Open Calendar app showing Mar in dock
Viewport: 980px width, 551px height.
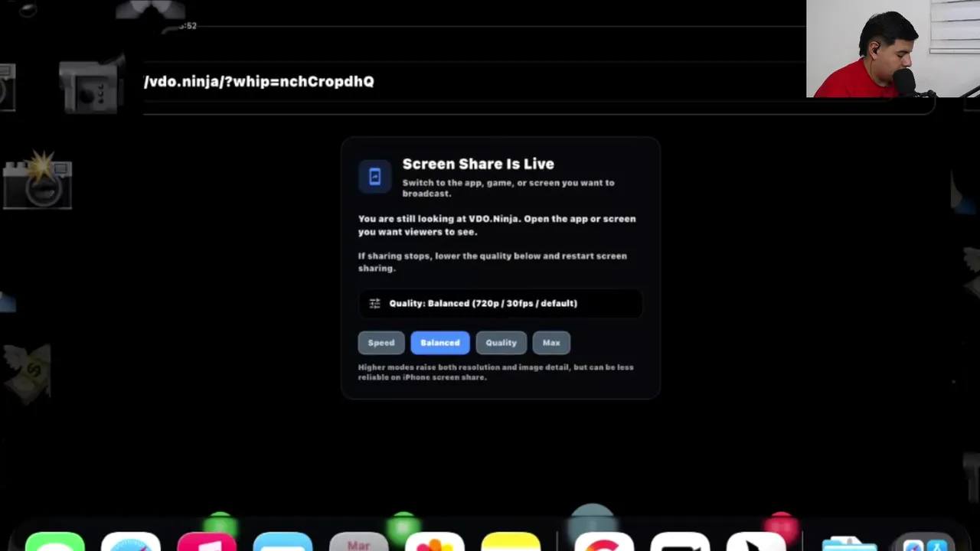tap(358, 542)
